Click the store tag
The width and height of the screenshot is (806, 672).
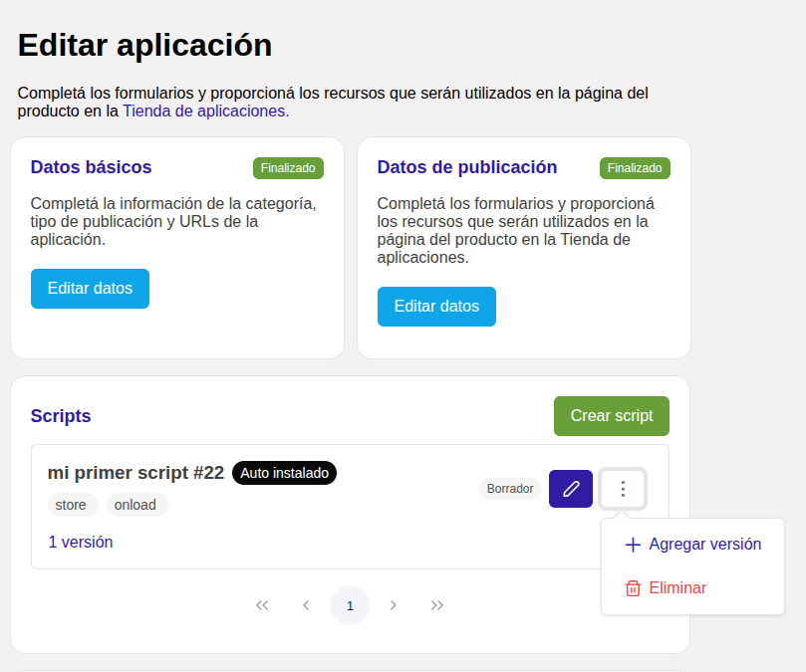pos(71,505)
